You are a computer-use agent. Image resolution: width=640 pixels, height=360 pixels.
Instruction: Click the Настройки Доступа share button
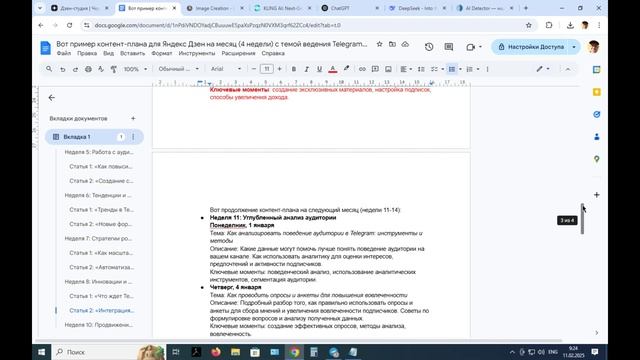click(531, 47)
